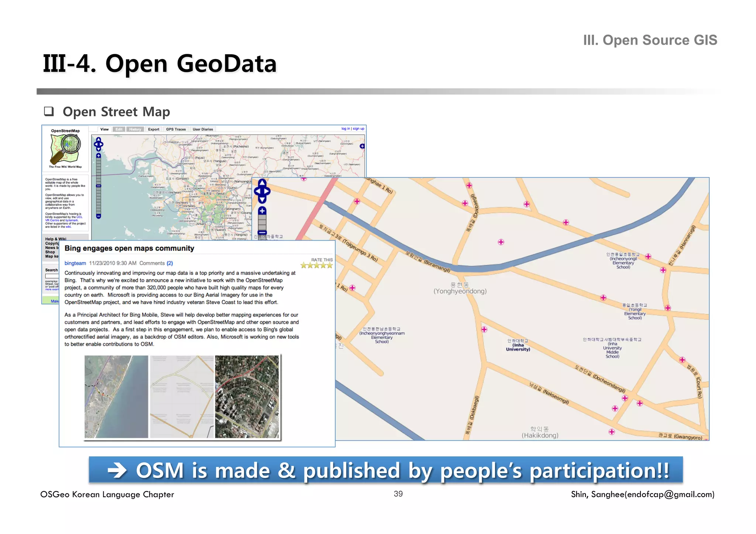Click the Search input field in sidebar

52,276
